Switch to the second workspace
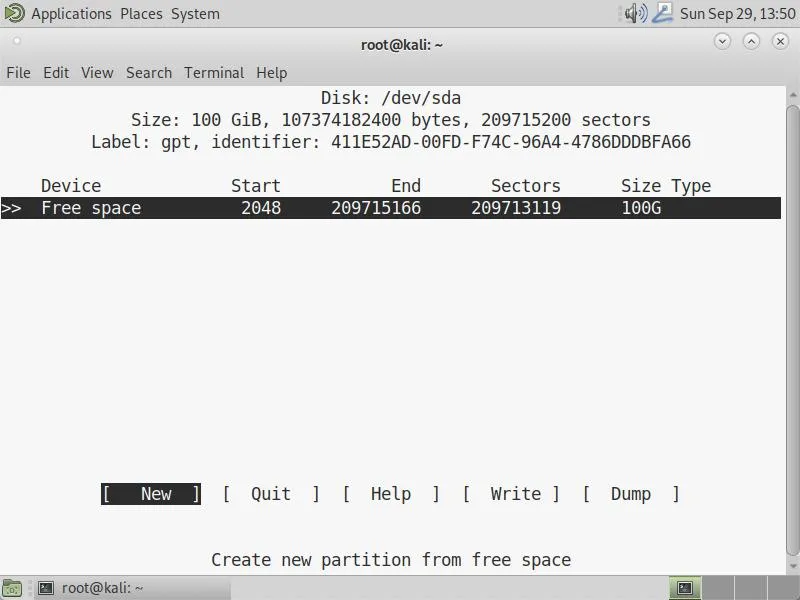800x600 pixels. click(x=718, y=588)
